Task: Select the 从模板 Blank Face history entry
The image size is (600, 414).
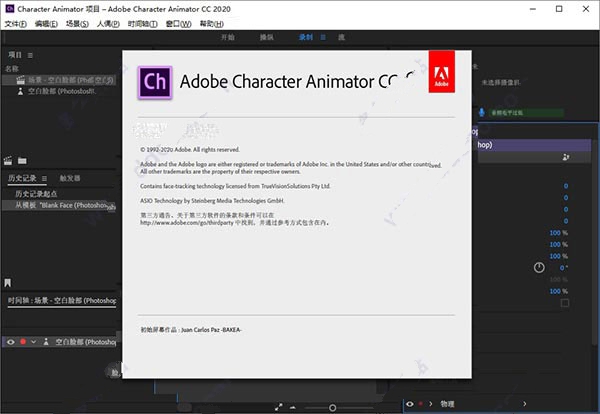Action: tap(59, 205)
